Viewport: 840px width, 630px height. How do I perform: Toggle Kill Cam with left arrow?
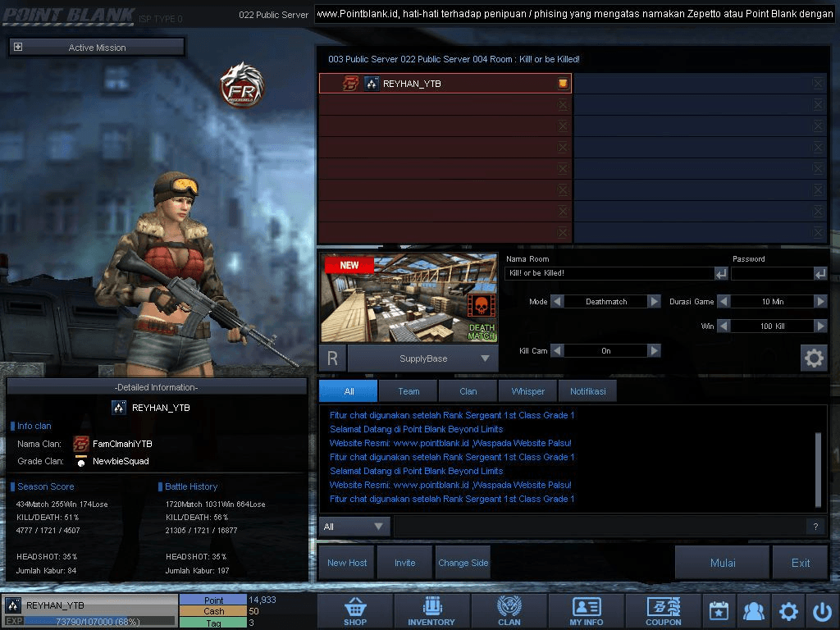[x=557, y=351]
